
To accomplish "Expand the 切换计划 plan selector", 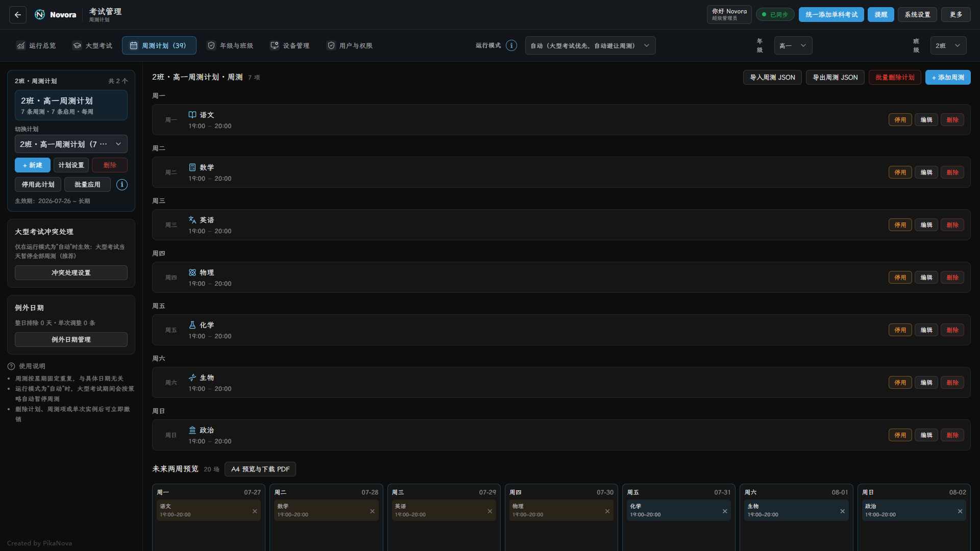I will 71,144.
